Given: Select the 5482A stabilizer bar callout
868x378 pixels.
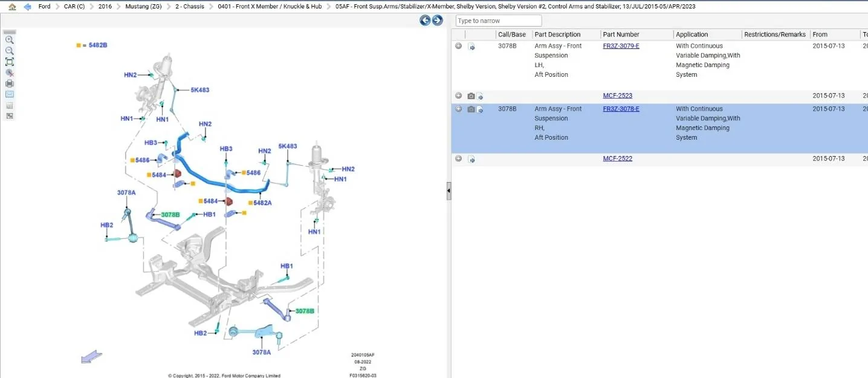Looking at the screenshot, I should (x=262, y=203).
